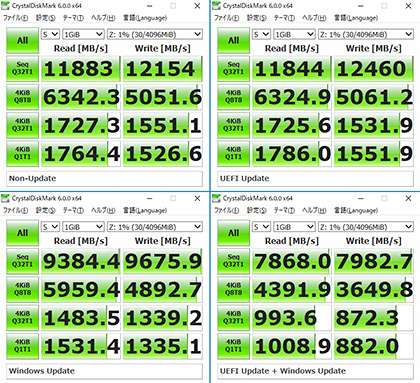Click UEFI Update + Windows Update comment field
The width and height of the screenshot is (420, 383).
(315, 371)
